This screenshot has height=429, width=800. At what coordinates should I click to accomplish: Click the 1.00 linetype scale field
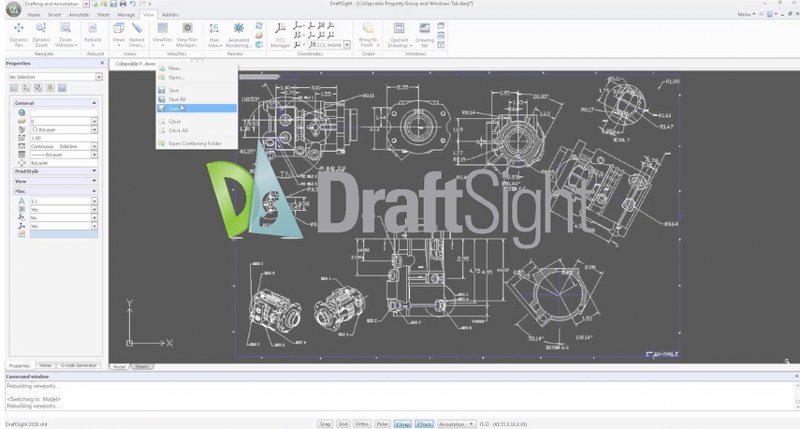63,138
